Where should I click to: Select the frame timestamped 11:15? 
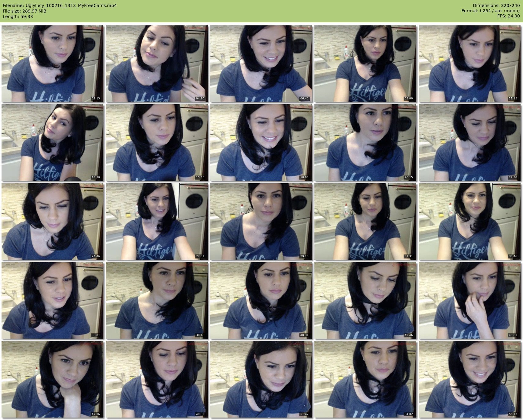[x=469, y=64]
